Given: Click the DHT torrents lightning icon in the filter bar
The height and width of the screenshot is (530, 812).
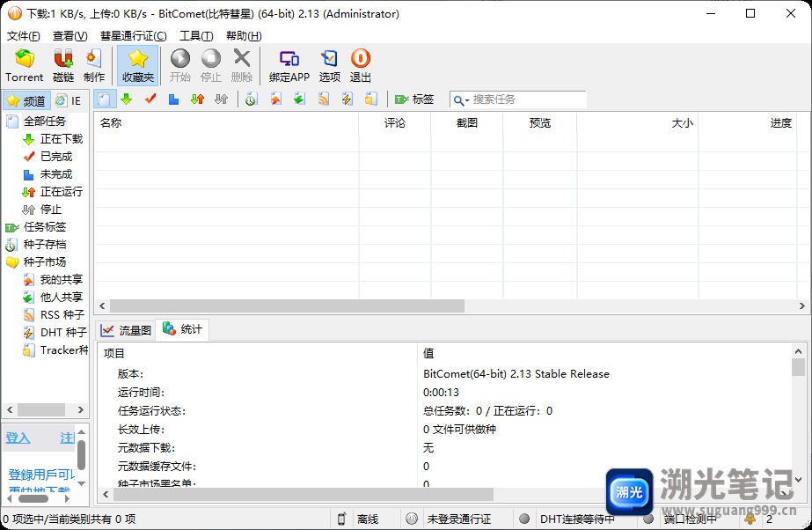Looking at the screenshot, I should click(x=347, y=99).
